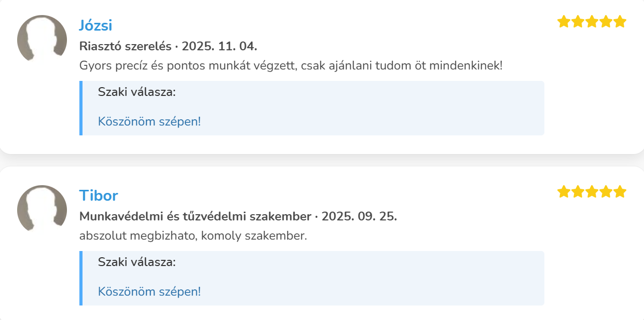Select the "Riasztó szerelés" service label
This screenshot has width=644, height=320.
(x=125, y=46)
